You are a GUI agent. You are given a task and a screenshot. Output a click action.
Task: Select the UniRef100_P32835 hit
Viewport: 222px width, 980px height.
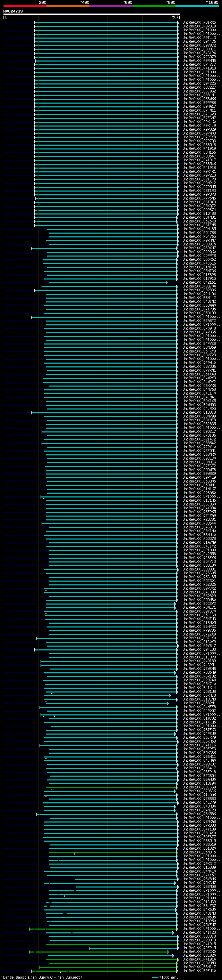click(x=199, y=424)
